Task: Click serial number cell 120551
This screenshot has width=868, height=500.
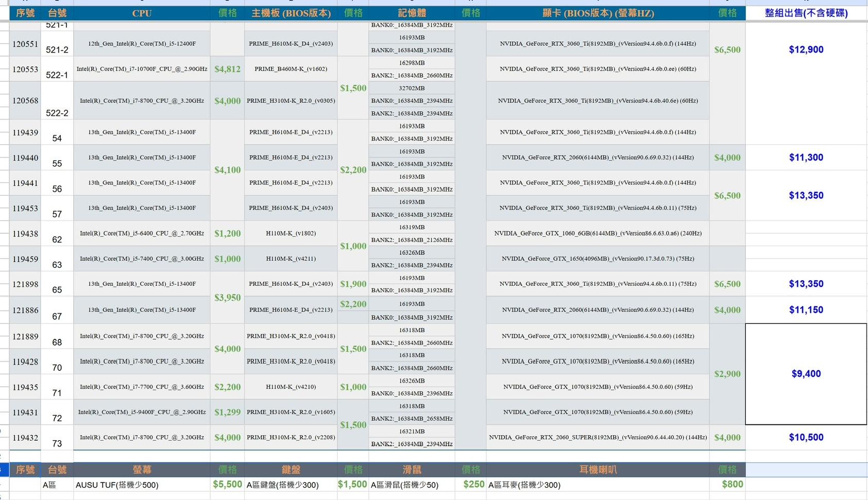Action: click(25, 44)
